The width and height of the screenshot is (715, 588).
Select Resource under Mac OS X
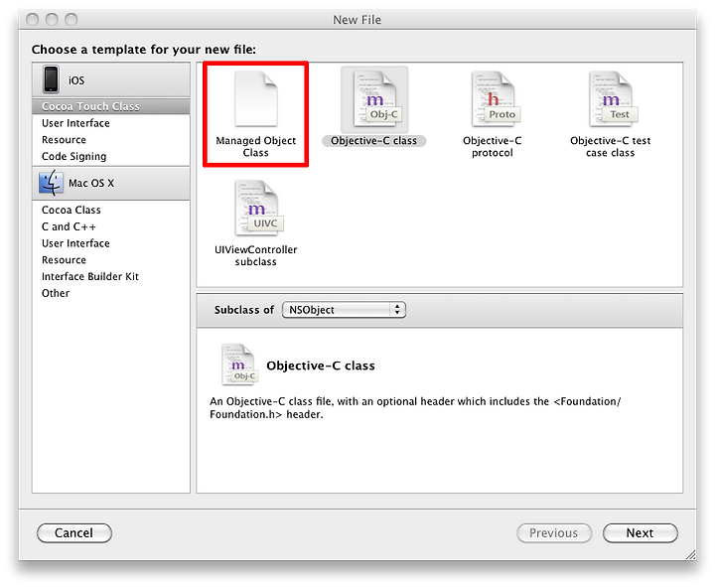click(x=111, y=260)
